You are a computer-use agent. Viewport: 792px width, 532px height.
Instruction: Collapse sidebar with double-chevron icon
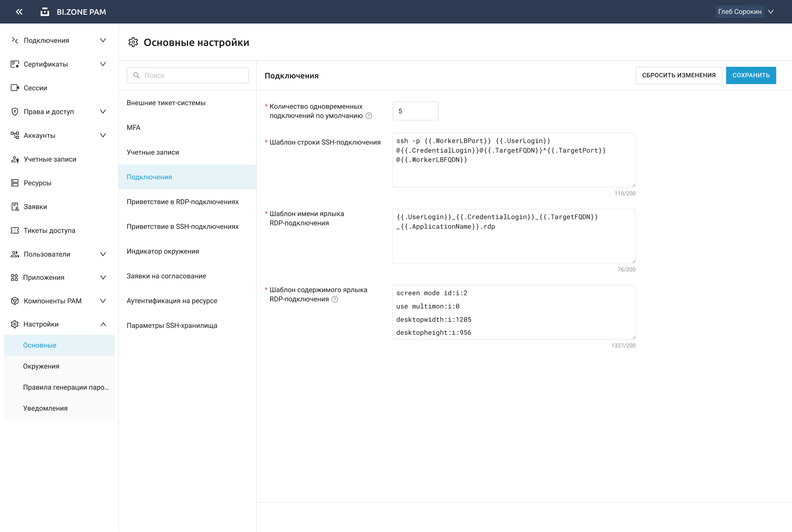tap(19, 12)
